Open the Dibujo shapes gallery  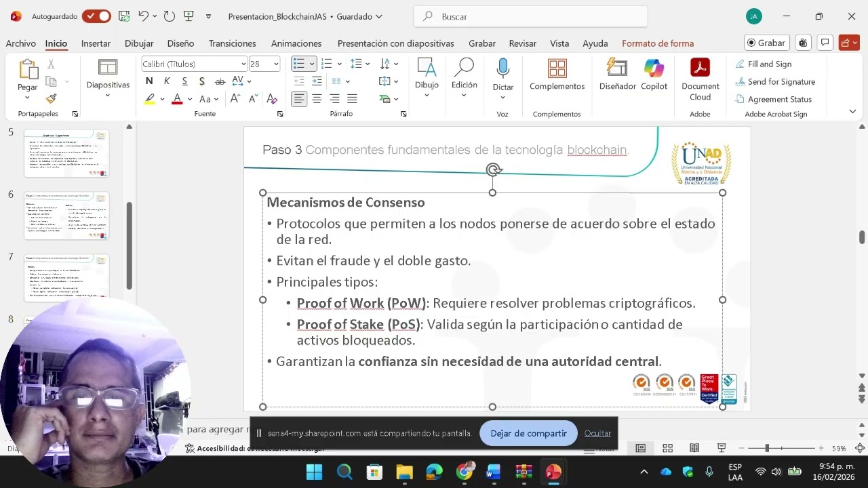(427, 77)
